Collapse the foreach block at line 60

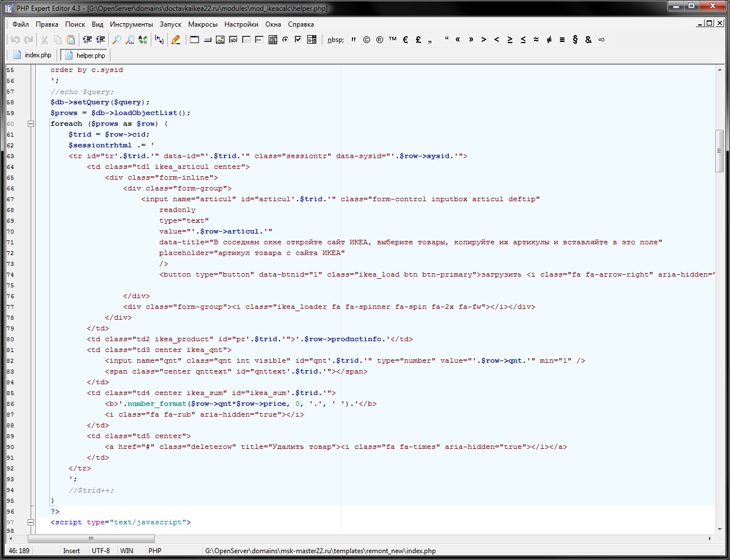[31, 124]
